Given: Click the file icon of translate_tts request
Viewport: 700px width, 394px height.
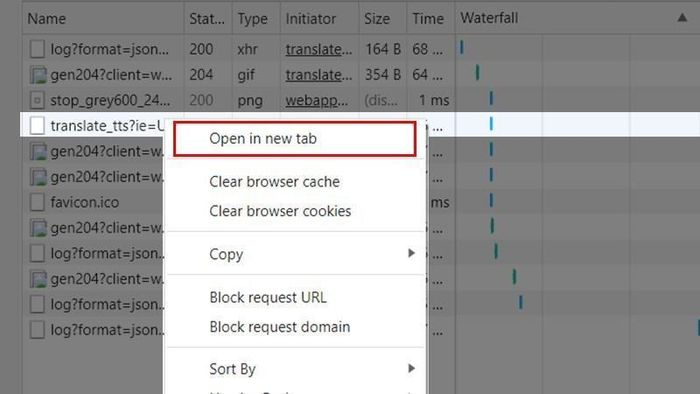Looking at the screenshot, I should click(x=38, y=125).
